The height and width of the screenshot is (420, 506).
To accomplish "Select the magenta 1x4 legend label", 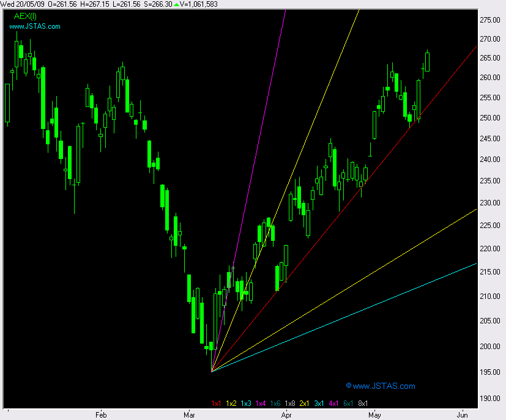I will [x=261, y=403].
